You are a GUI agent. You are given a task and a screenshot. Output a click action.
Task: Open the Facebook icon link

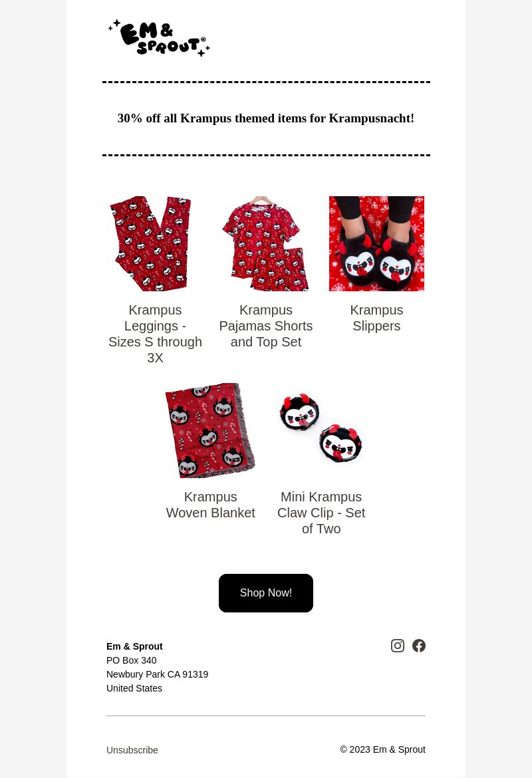419,646
